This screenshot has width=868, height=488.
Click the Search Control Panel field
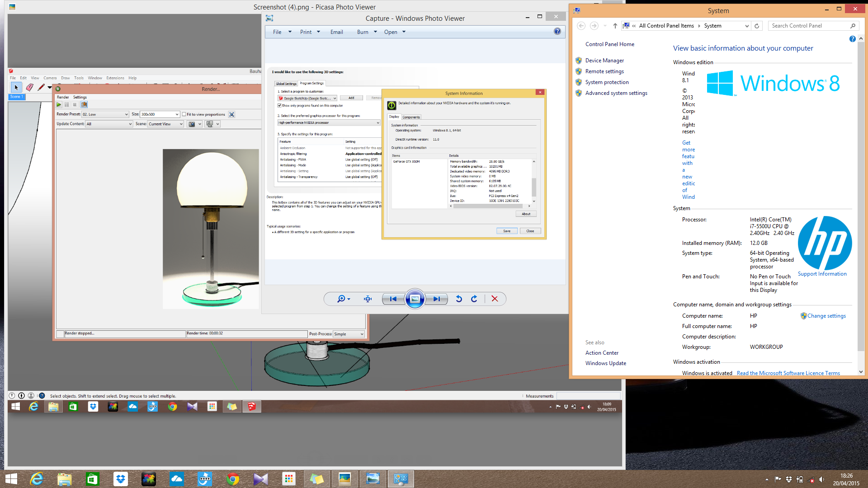click(x=808, y=26)
